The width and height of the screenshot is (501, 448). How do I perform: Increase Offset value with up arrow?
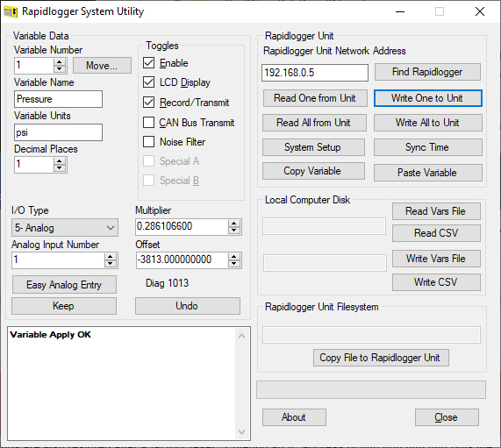pyautogui.click(x=234, y=257)
